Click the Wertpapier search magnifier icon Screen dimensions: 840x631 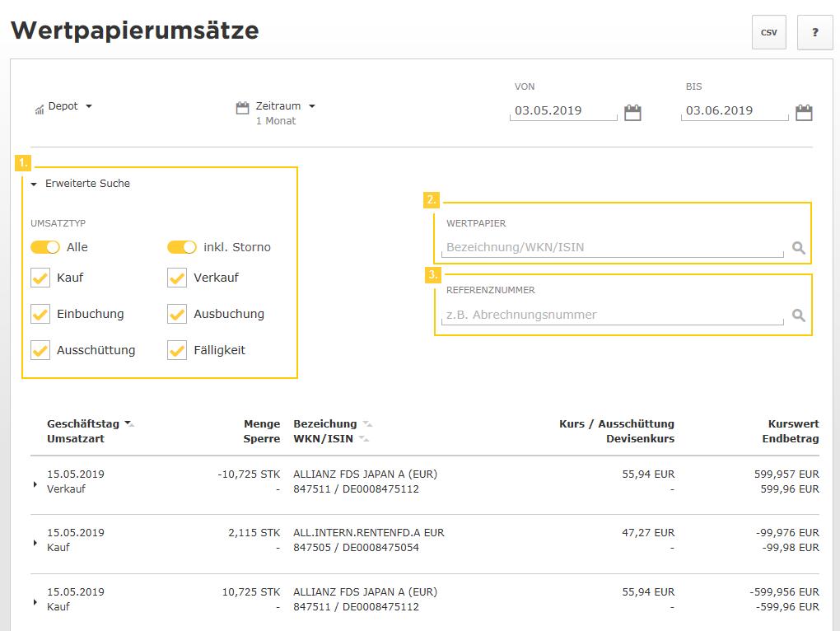pyautogui.click(x=798, y=248)
